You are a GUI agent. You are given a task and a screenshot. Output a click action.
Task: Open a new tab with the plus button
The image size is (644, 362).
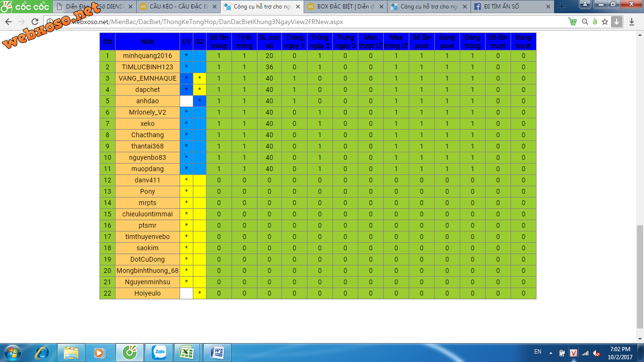pos(561,7)
